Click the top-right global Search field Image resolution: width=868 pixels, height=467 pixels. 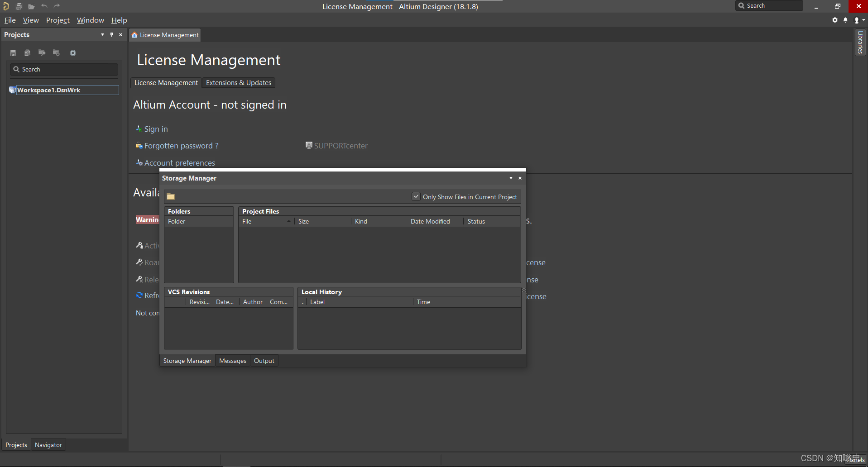769,5
